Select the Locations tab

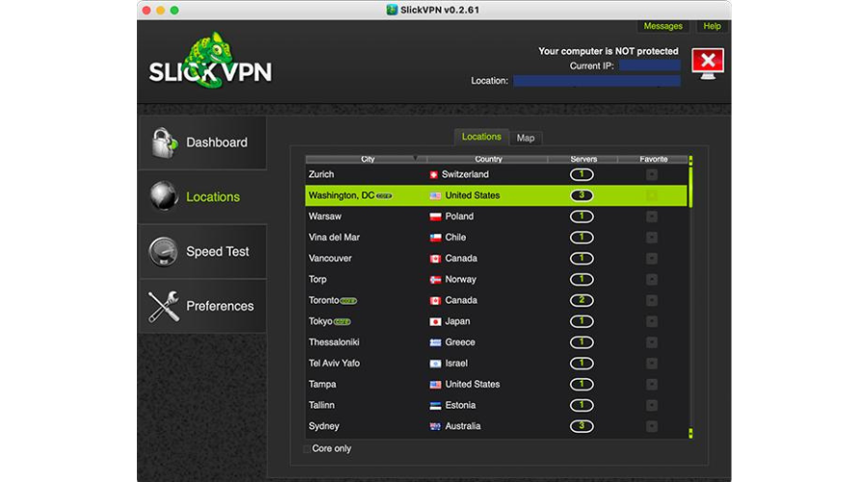pyautogui.click(x=481, y=137)
